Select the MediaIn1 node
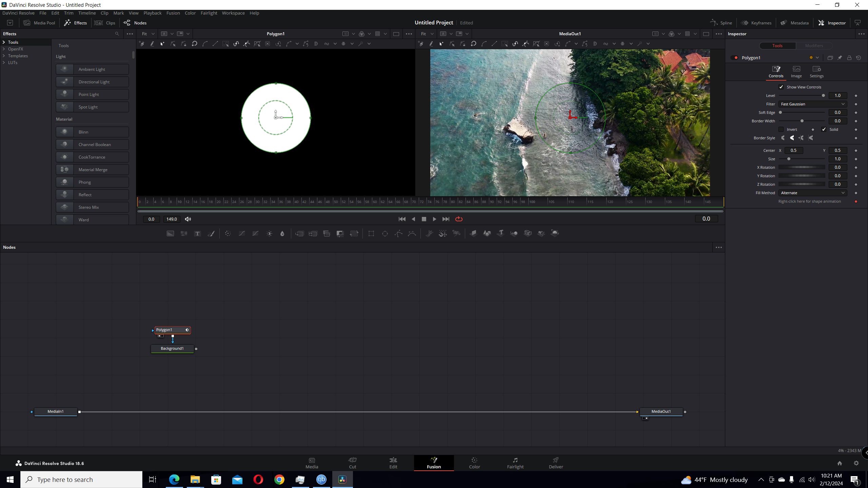 click(x=56, y=411)
